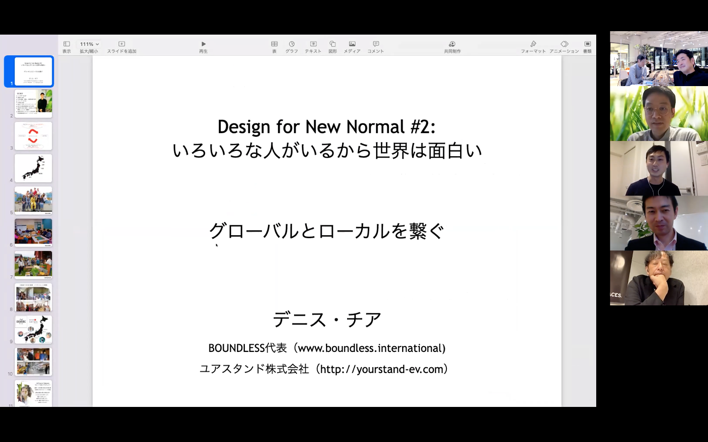Select slide 9 thumbnail with map and logos

click(33, 330)
